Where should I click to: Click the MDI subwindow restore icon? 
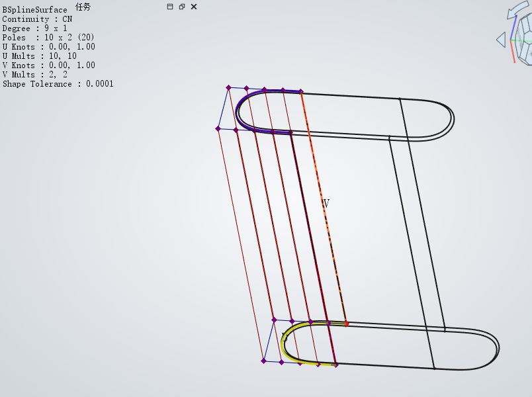(x=182, y=7)
